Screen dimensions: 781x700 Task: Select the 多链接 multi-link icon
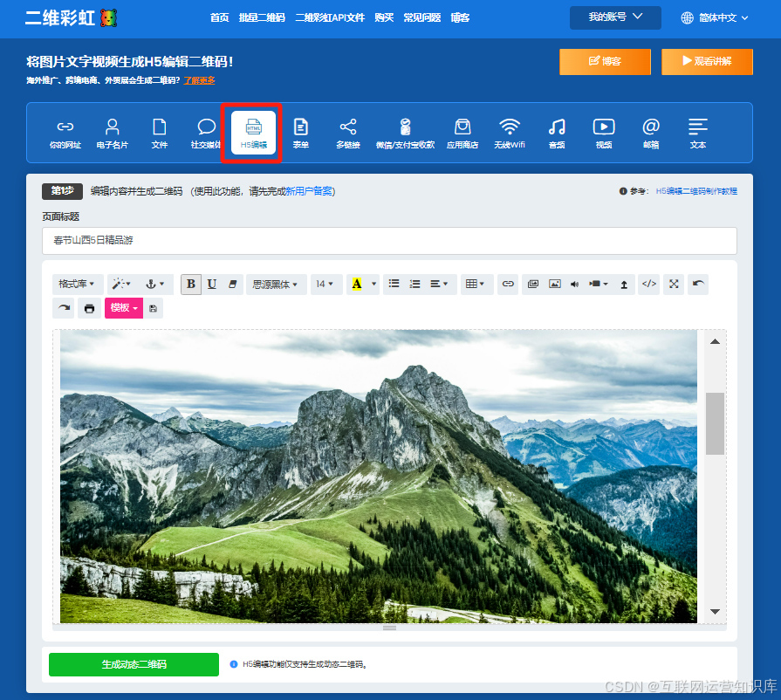tap(347, 133)
